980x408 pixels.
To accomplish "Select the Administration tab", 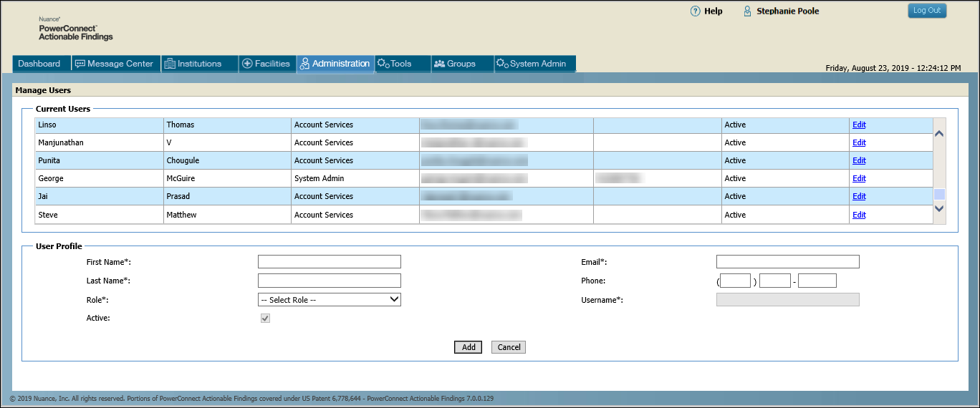I will [335, 64].
